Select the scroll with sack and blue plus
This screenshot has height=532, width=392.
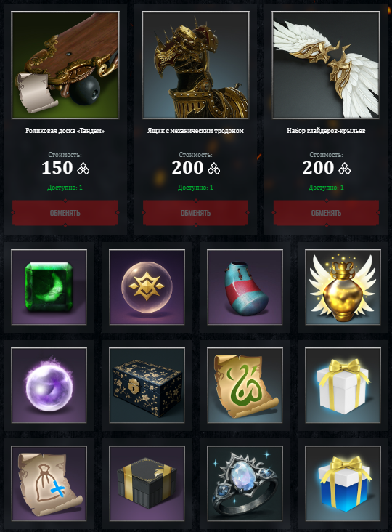point(49,483)
